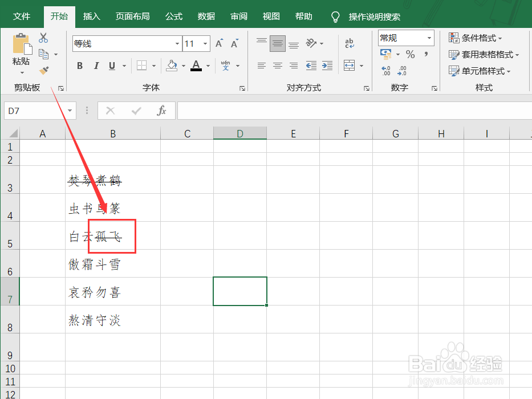Expand fill color dropdown arrow

coord(184,66)
